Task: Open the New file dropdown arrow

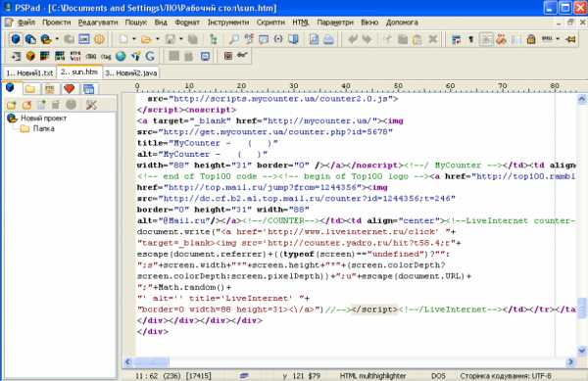Action: point(134,39)
